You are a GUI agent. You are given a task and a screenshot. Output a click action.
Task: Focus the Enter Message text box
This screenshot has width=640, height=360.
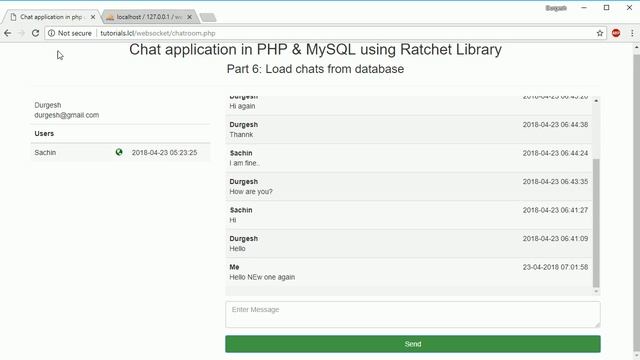[x=413, y=314]
